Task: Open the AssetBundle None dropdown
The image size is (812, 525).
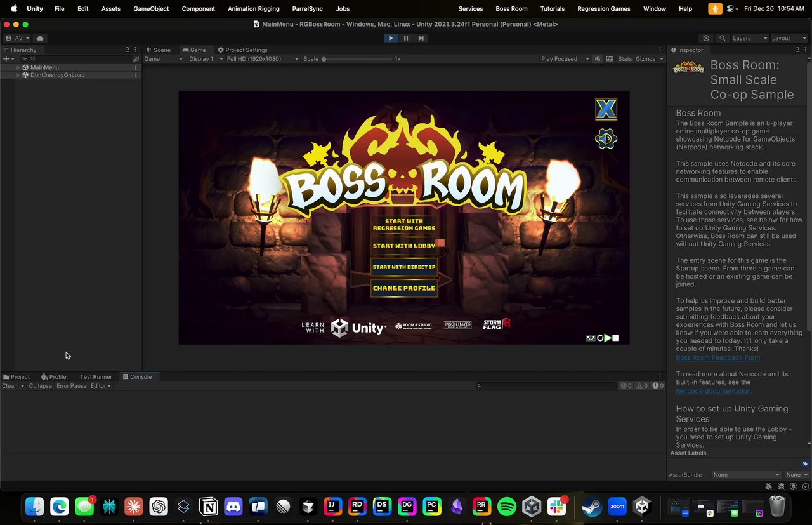Action: (746, 475)
